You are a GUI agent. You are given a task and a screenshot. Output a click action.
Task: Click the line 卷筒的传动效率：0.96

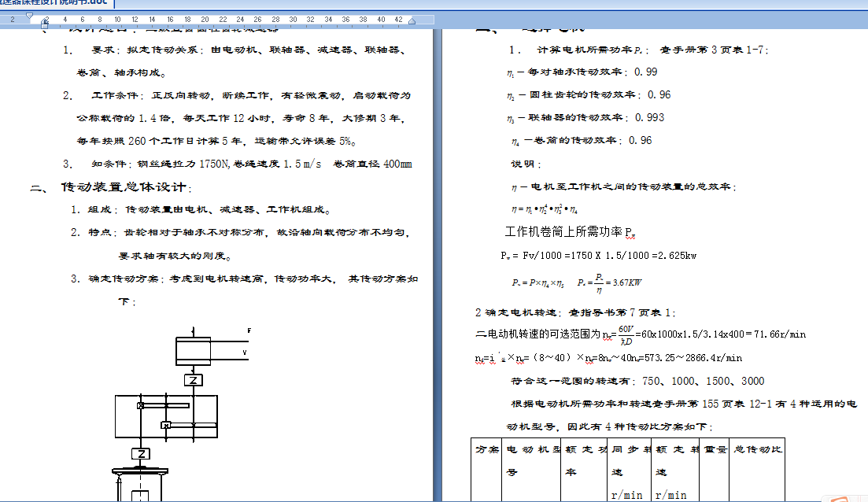tap(582, 141)
